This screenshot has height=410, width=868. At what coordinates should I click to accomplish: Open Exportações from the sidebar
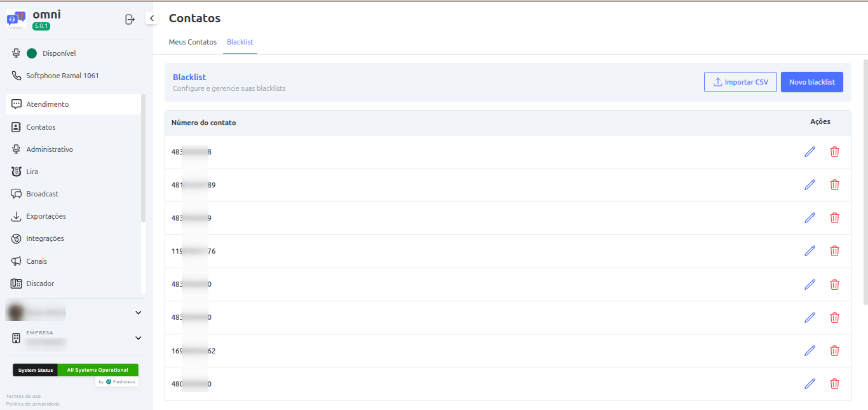46,216
